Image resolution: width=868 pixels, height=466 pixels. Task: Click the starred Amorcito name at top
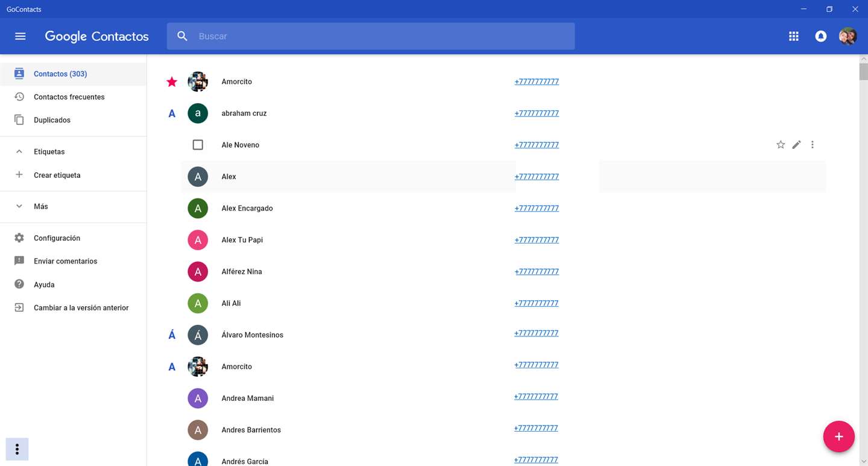237,81
